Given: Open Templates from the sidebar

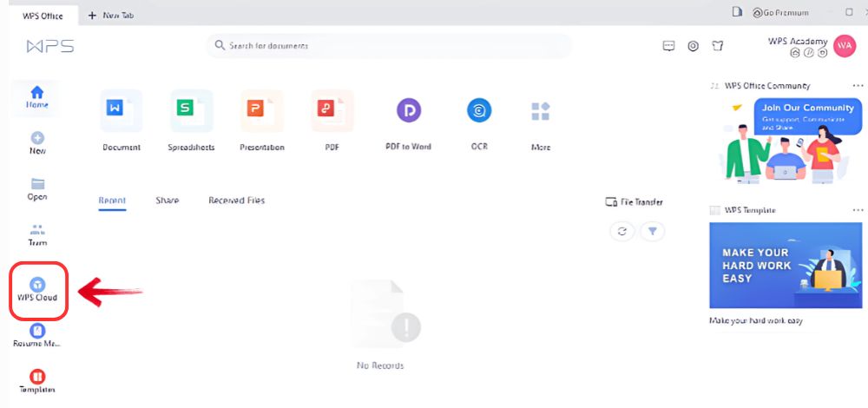Looking at the screenshot, I should (37, 382).
